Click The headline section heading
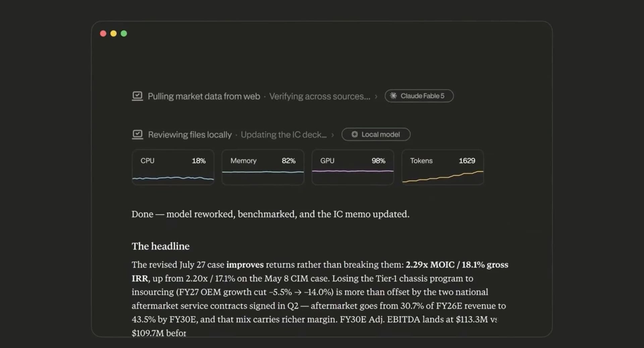 (x=161, y=246)
